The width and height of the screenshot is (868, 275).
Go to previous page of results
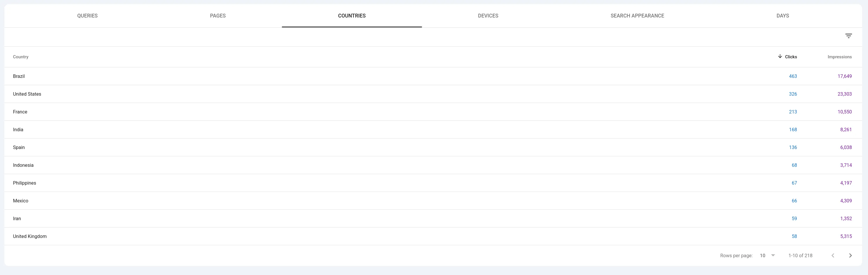pyautogui.click(x=833, y=255)
